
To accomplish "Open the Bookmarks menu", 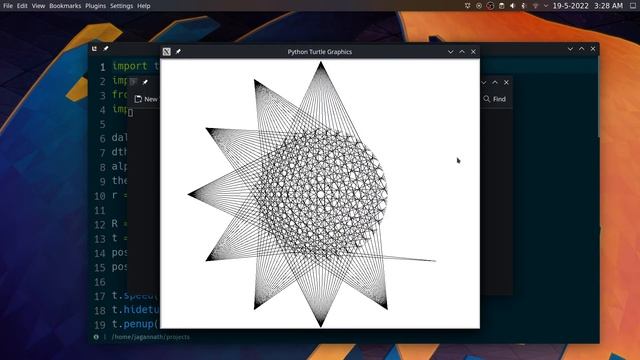I will click(x=65, y=6).
